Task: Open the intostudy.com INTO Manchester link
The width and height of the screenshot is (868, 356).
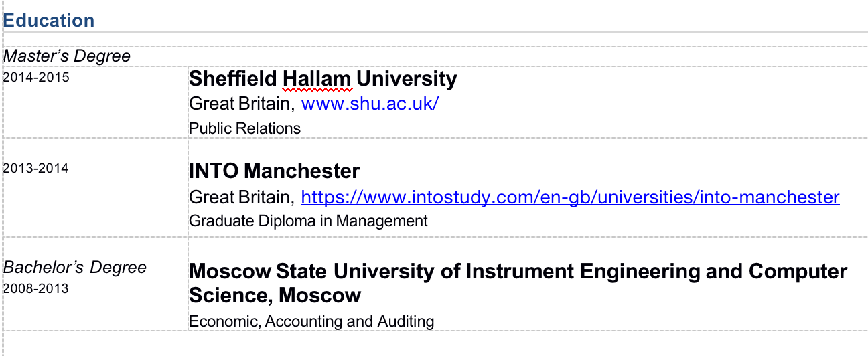Action: 570,197
